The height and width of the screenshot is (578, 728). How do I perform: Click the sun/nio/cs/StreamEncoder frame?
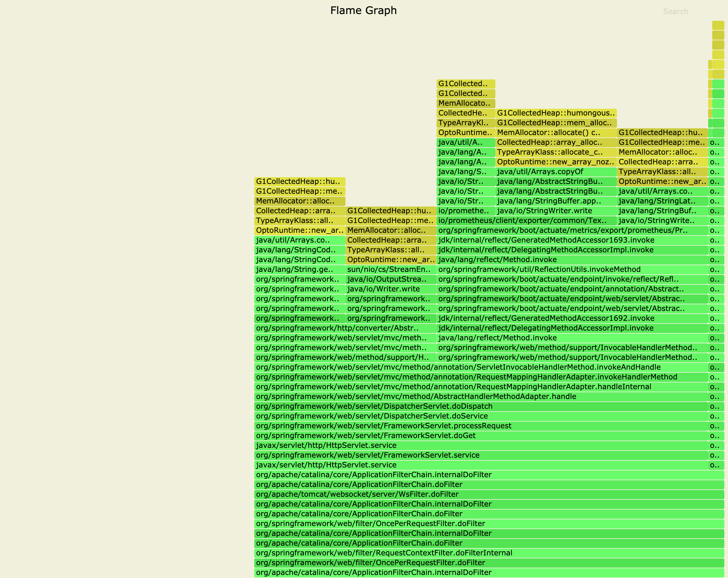(x=388, y=269)
